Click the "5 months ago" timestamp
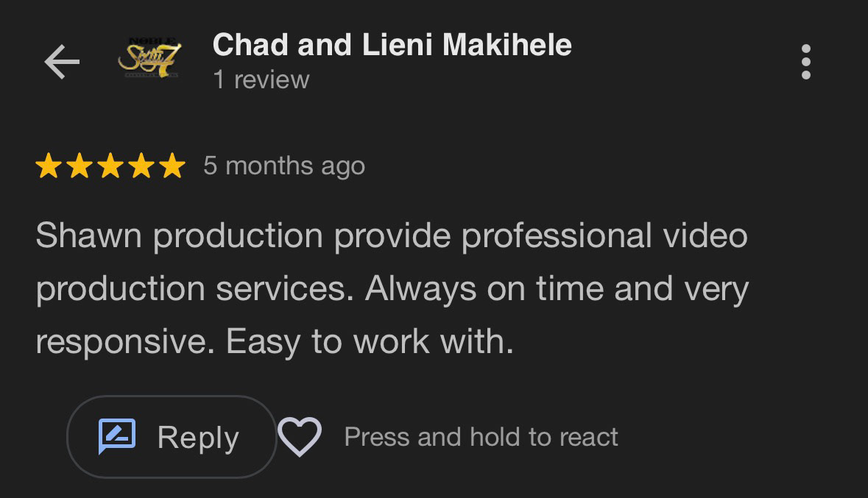The height and width of the screenshot is (498, 868). coord(284,166)
